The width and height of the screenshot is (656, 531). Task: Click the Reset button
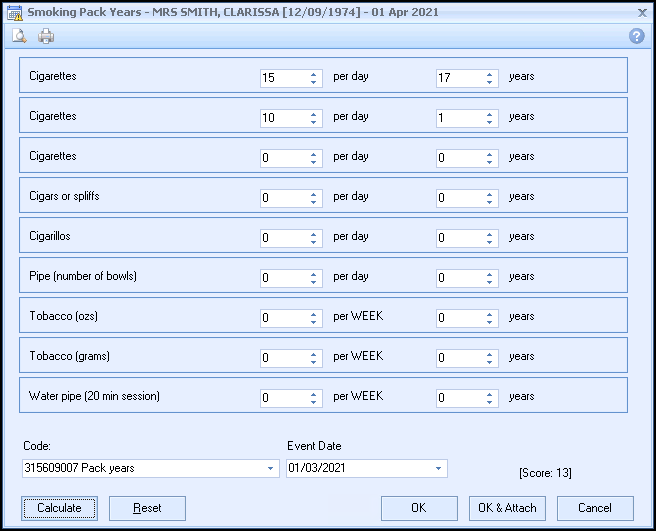pyautogui.click(x=147, y=508)
